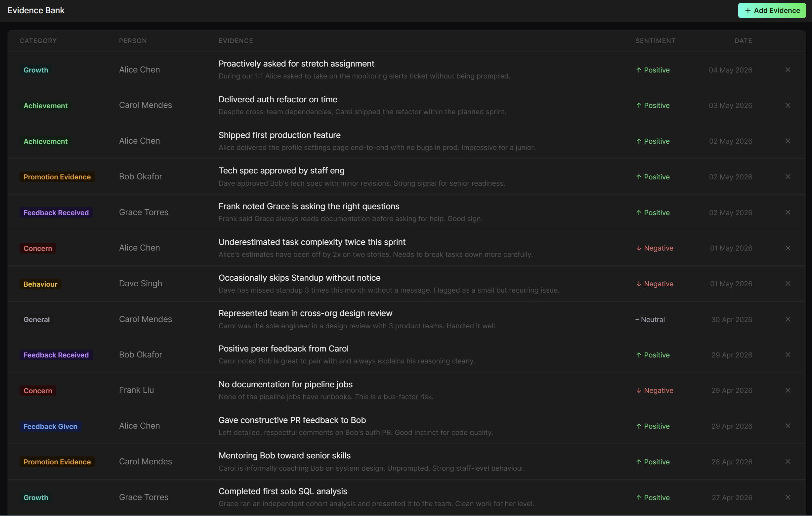Delete the stretch assignment evidence row

[x=788, y=70]
